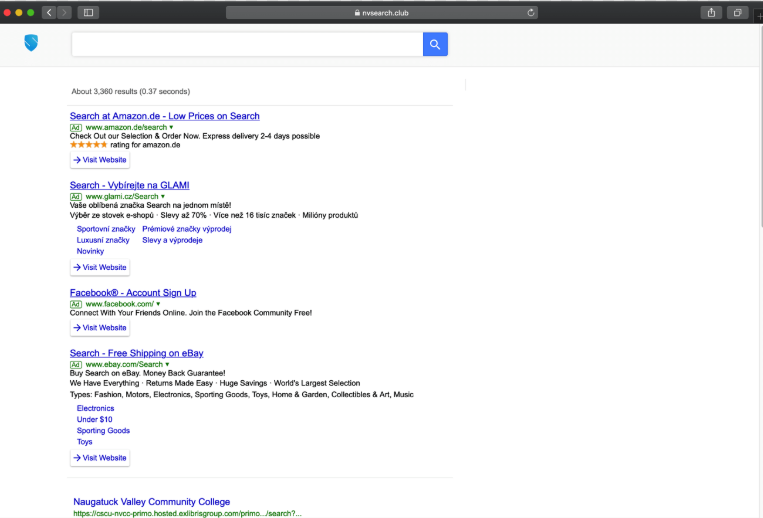
Task: Open the Prémiové značky výprodej sitelink
Action: (x=186, y=229)
